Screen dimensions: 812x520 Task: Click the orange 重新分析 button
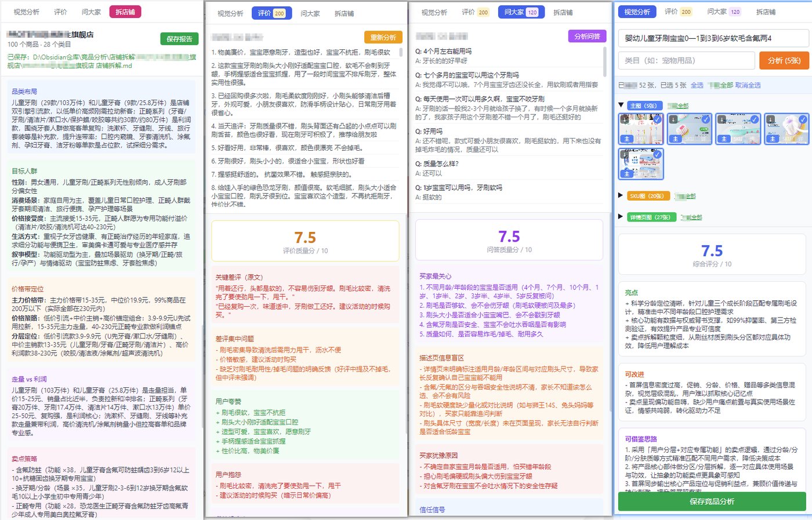383,37
